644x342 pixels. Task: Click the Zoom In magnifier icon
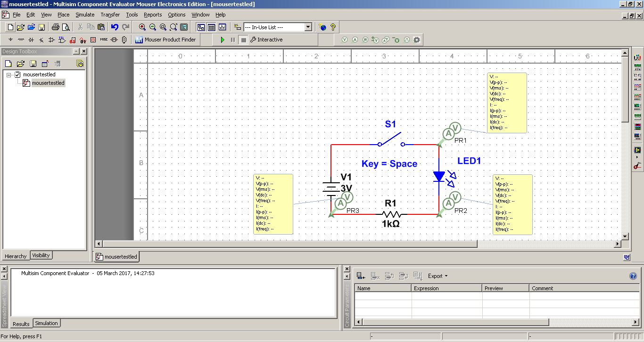coord(142,27)
